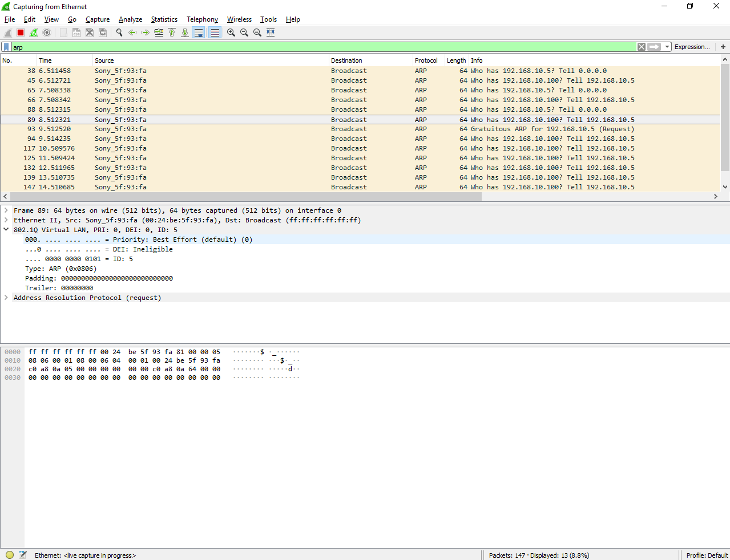Open the Wireless menu
Viewport: 730px width, 560px height.
(239, 19)
